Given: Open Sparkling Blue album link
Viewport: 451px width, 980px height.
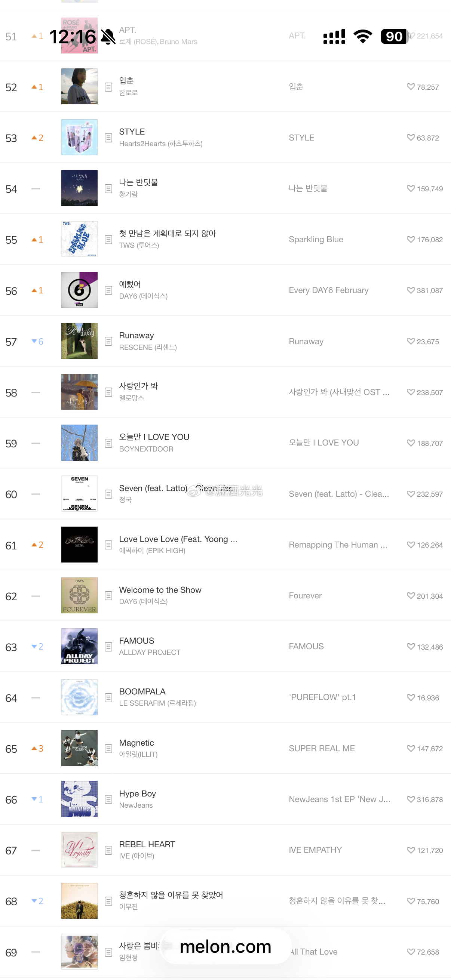Looking at the screenshot, I should pyautogui.click(x=316, y=239).
